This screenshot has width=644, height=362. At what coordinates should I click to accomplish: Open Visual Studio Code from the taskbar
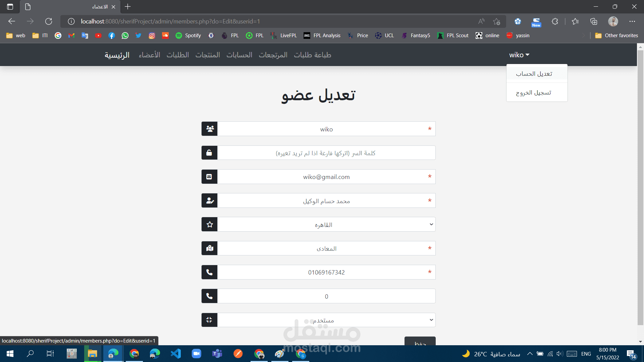[176, 354]
